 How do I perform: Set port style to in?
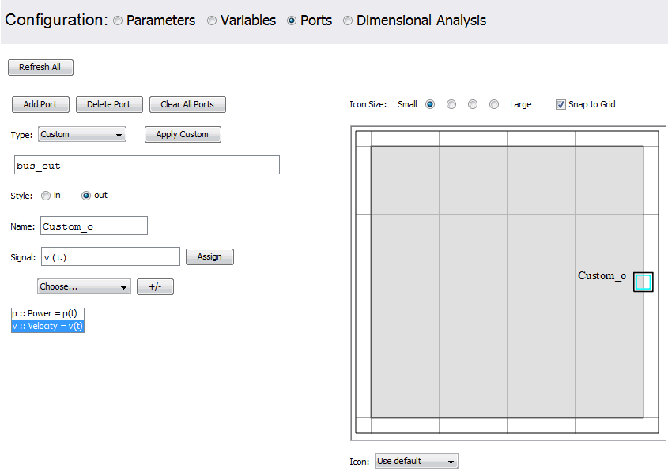[x=46, y=195]
